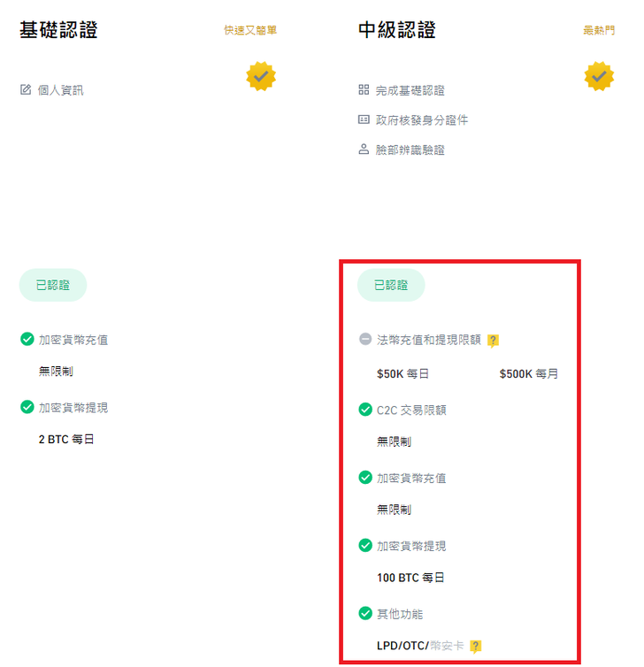Select the 基礎認證 heading

[58, 29]
